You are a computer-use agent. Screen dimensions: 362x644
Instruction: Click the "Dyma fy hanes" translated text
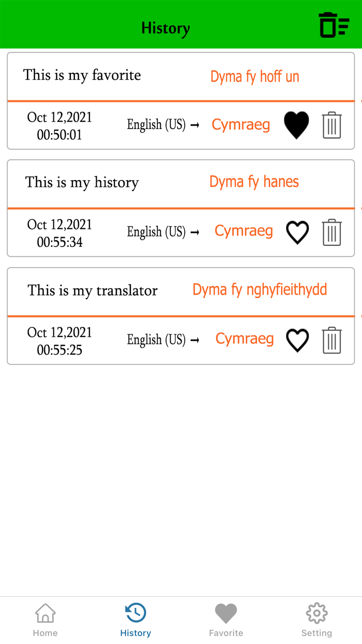[254, 181]
